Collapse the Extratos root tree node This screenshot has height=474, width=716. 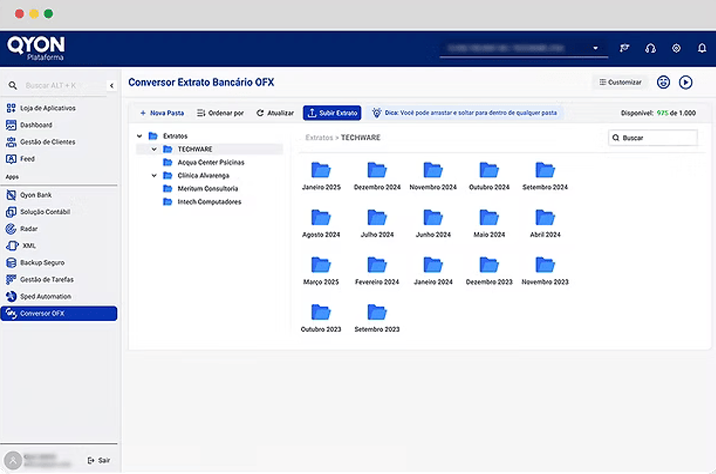139,136
